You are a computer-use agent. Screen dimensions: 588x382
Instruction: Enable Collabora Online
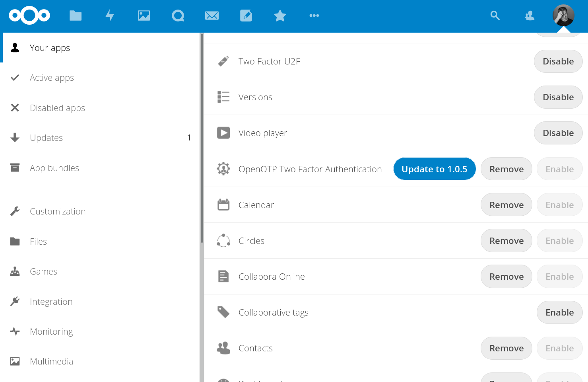point(560,276)
